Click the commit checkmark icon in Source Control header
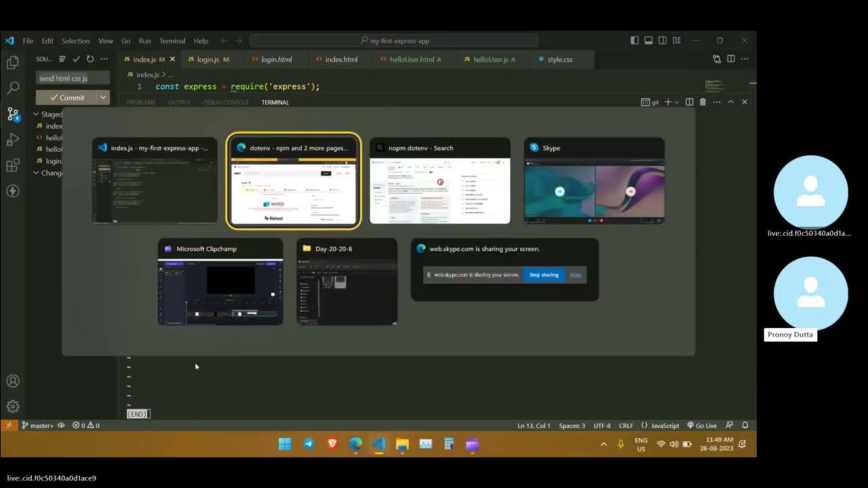The image size is (868, 488). coord(76,59)
